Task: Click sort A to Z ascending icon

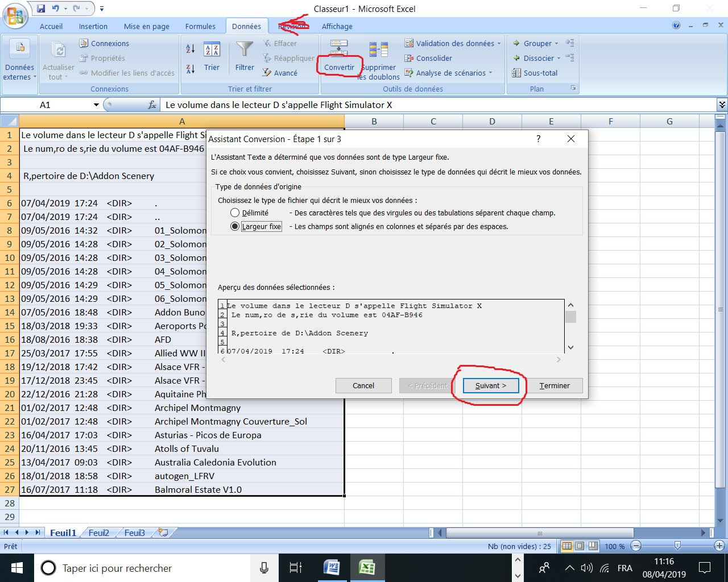Action: tap(191, 49)
